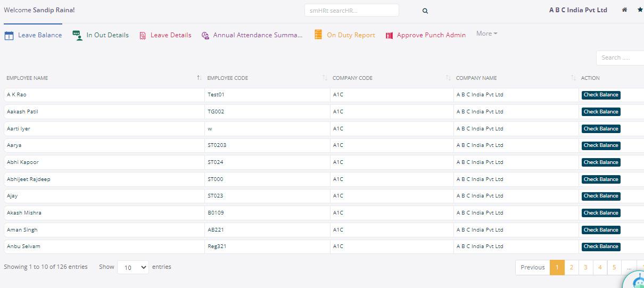Screen dimensions: 644x288
Task: Click the table Search filter box
Action: point(620,57)
